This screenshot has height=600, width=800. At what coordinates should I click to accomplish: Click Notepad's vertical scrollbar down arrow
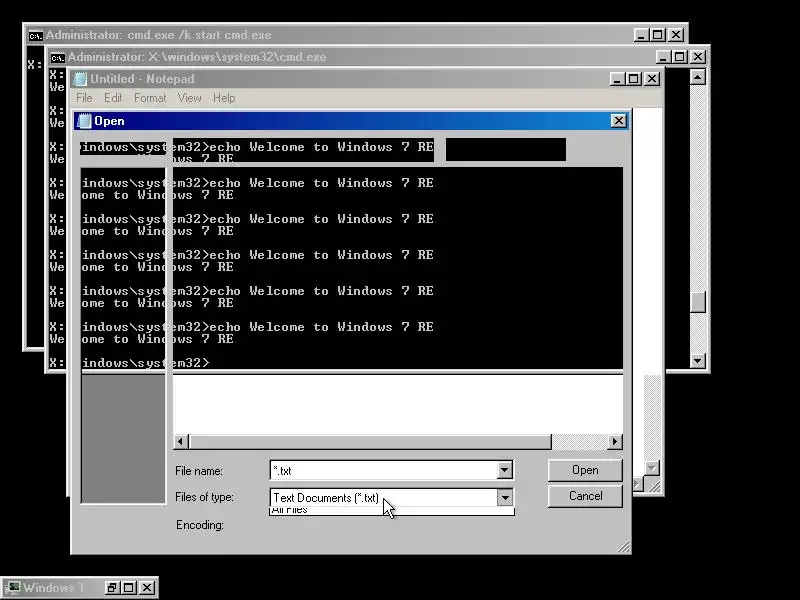click(652, 468)
